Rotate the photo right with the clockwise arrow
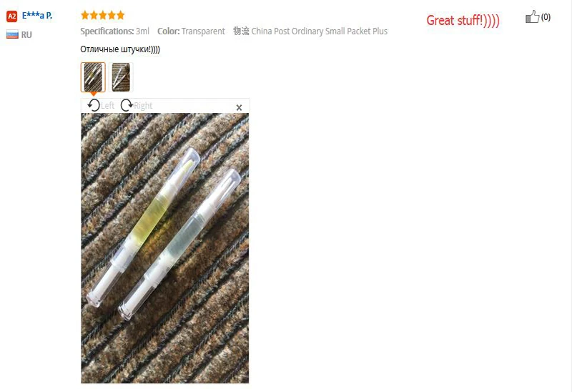The width and height of the screenshot is (572, 392). 127,105
